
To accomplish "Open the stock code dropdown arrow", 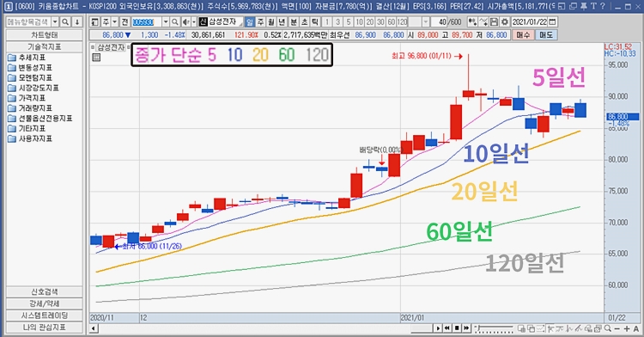I will (166, 21).
